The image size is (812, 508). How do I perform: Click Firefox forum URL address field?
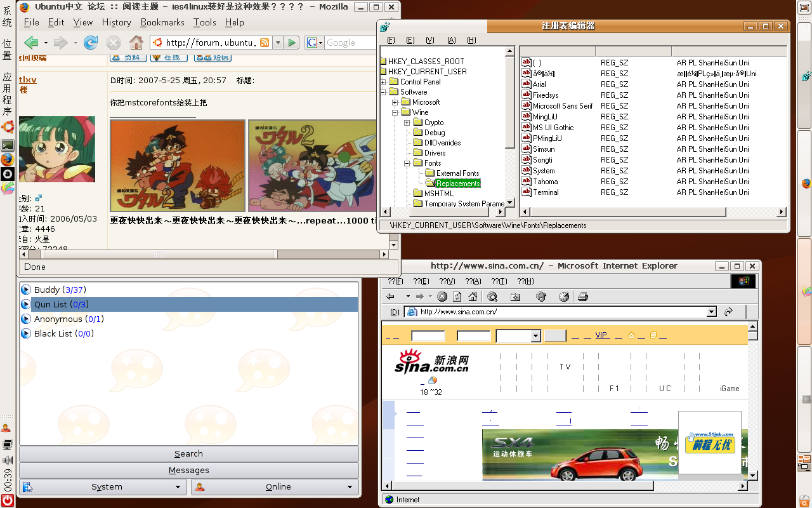[x=211, y=43]
